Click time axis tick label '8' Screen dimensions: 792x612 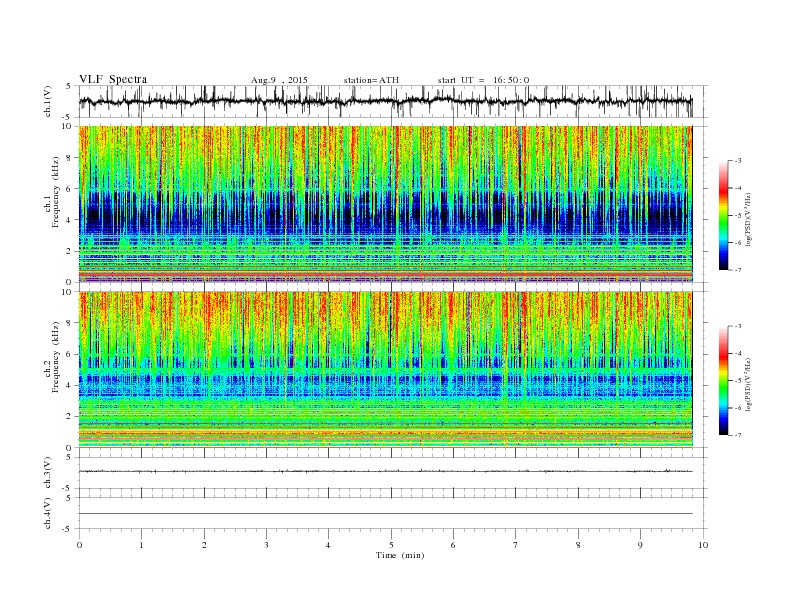[x=578, y=545]
